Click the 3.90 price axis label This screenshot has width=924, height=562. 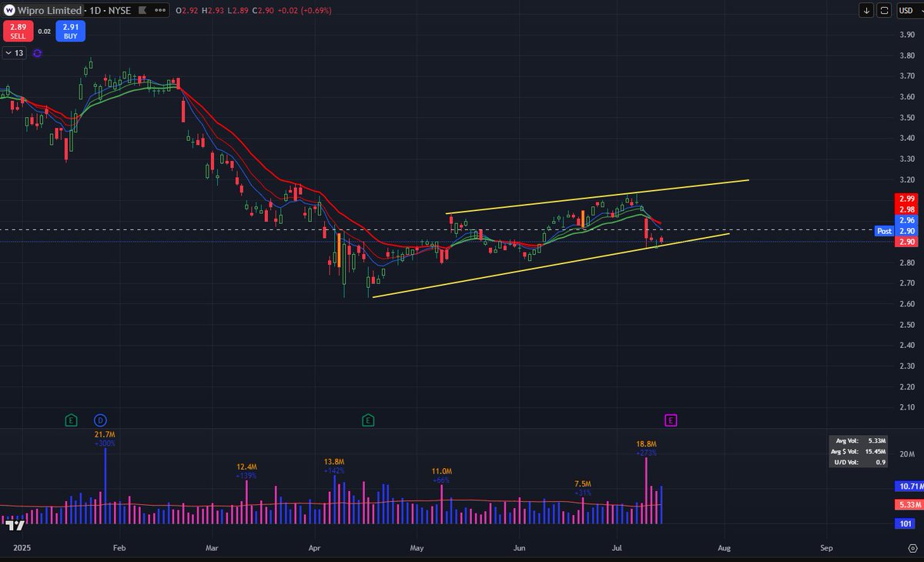click(906, 35)
